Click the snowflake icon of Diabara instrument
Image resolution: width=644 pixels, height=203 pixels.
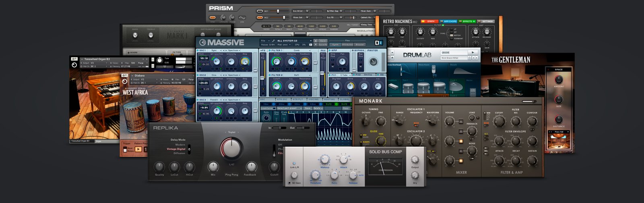124,76
